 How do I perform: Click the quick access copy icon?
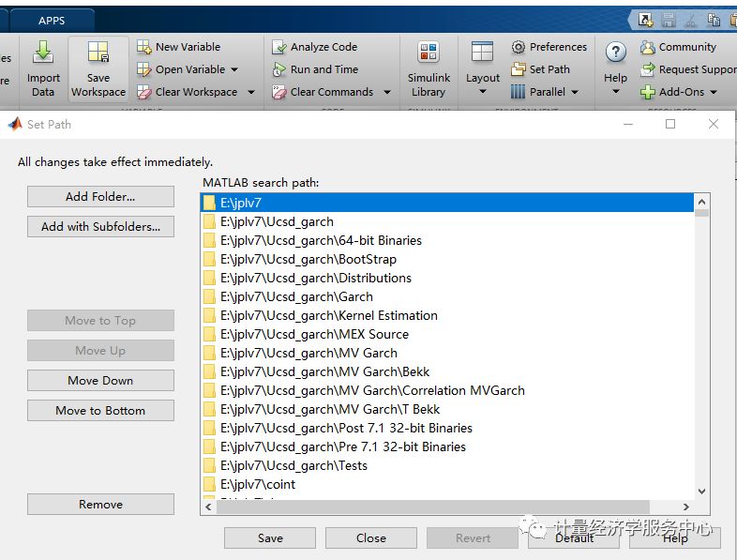coord(714,20)
